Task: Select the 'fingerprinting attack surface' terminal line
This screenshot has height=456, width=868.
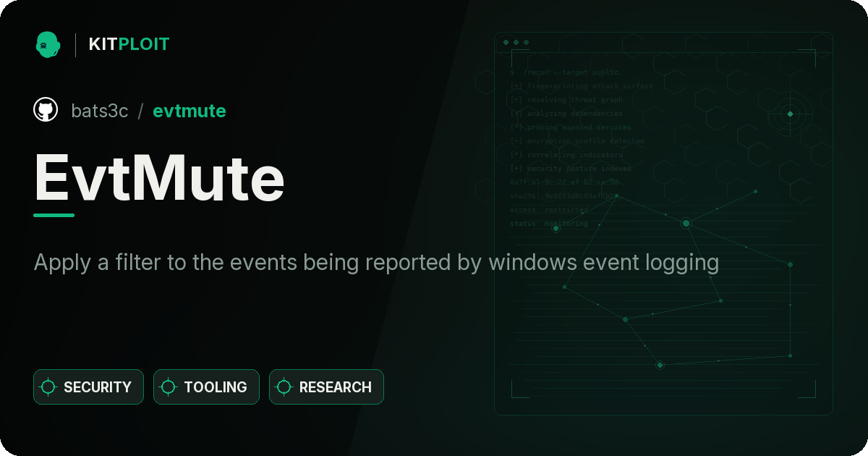Action: point(581,85)
